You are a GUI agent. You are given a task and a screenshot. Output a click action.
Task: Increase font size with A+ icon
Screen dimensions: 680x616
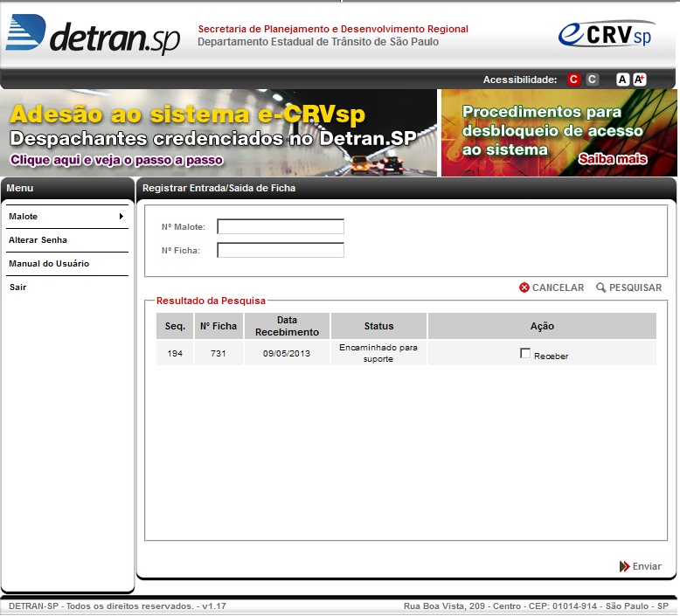pos(639,80)
